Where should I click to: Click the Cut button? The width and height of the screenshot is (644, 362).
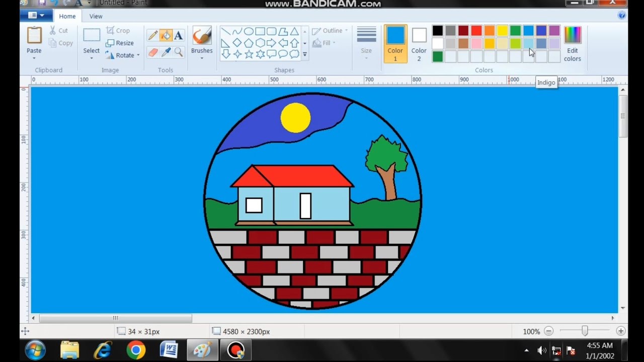(58, 31)
